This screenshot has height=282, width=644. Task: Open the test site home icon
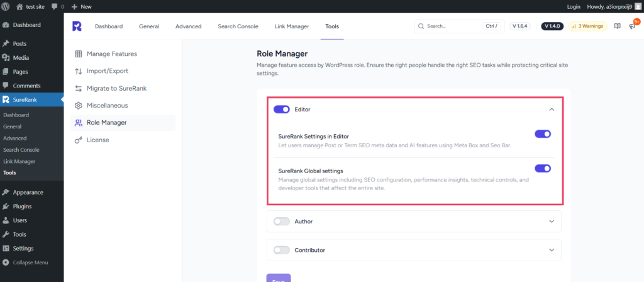(x=19, y=6)
